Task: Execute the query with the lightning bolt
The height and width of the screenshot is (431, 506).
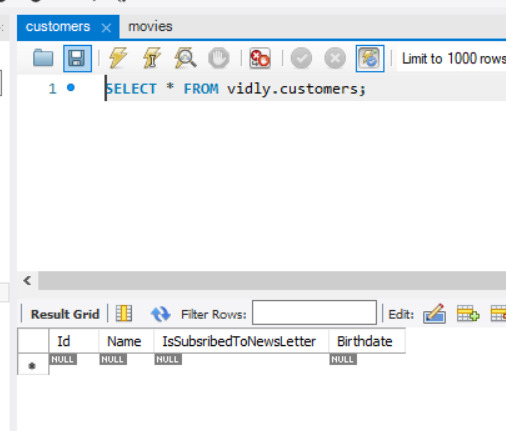Action: (118, 58)
